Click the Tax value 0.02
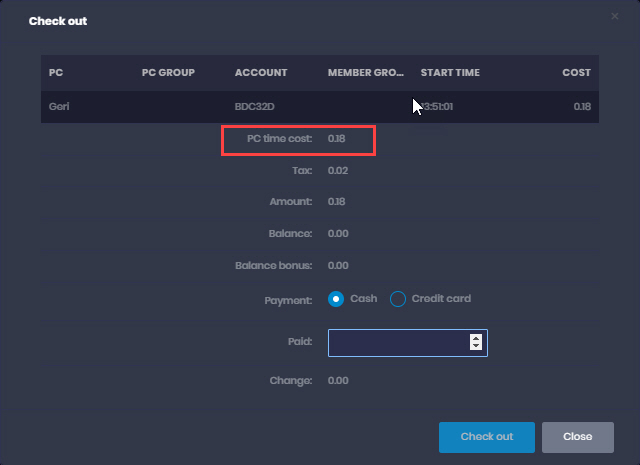 (336, 171)
